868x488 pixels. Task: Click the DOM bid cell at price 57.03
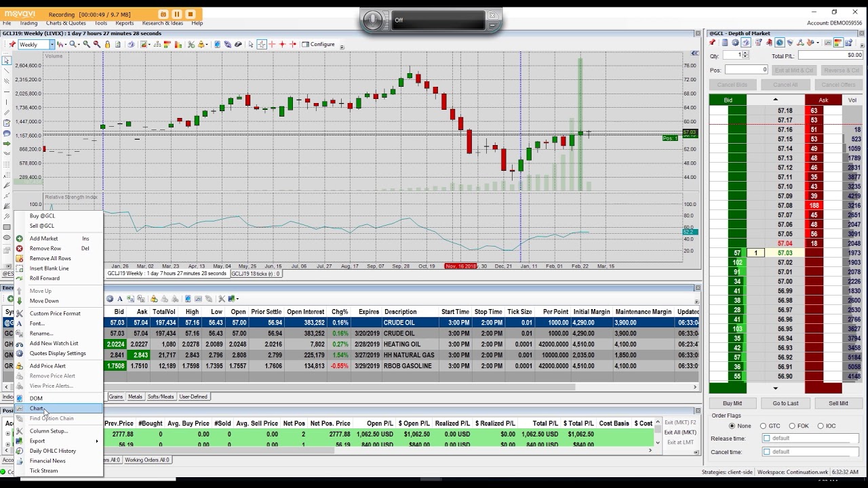(x=737, y=253)
